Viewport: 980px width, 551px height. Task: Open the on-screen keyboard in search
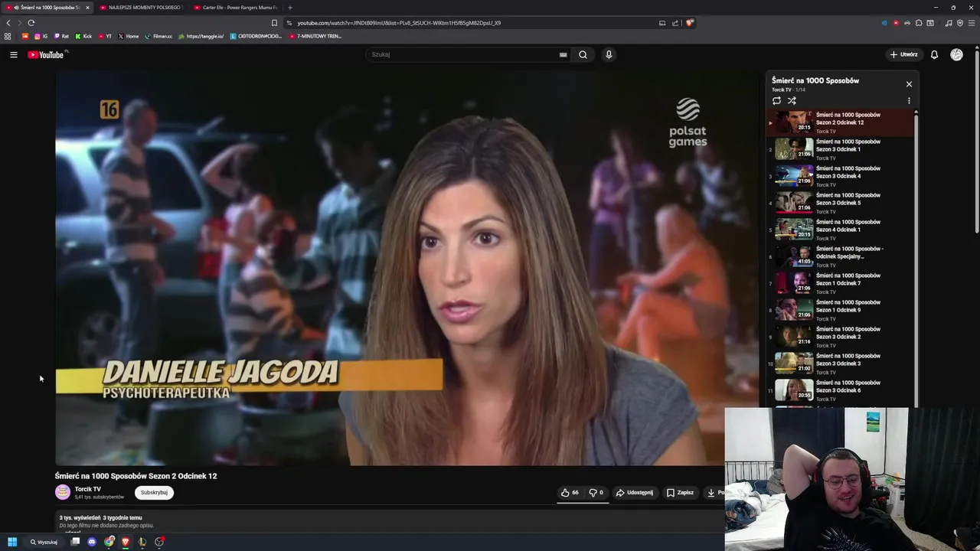point(563,54)
